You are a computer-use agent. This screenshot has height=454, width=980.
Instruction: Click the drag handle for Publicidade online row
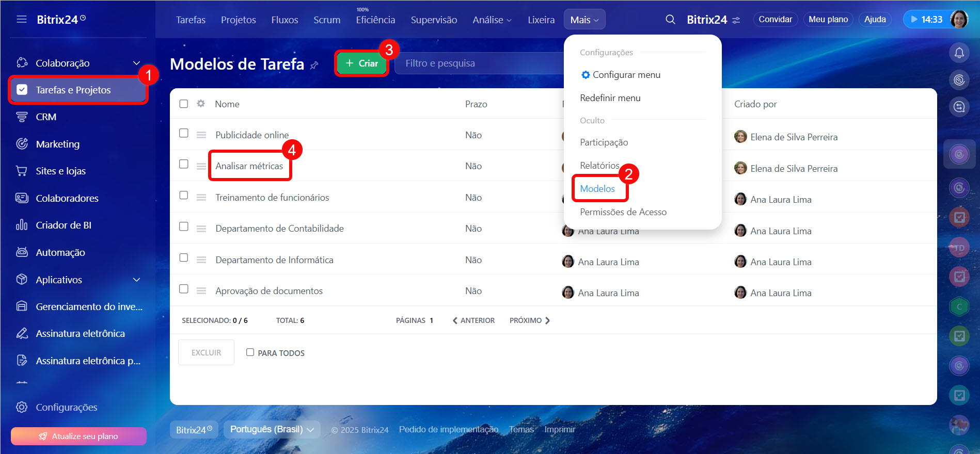pos(201,135)
